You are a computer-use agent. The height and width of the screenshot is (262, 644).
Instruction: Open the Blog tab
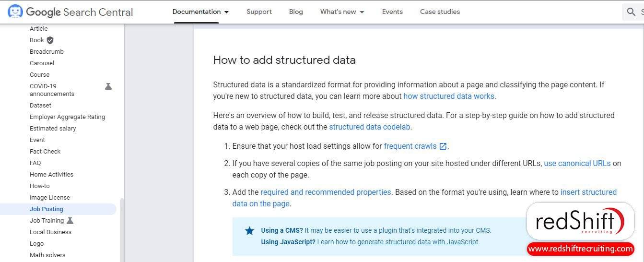(296, 12)
